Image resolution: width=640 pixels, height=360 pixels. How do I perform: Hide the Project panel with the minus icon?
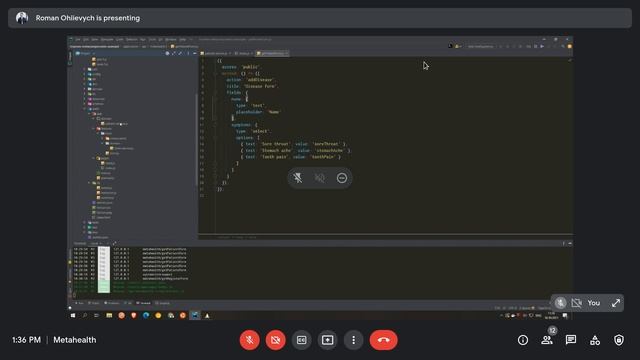click(194, 53)
